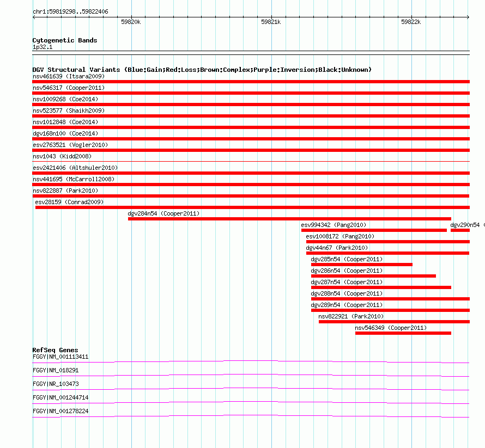Click the magenta line of FGGY|NM_018291
This screenshot has height=448, width=485.
(x=251, y=375)
